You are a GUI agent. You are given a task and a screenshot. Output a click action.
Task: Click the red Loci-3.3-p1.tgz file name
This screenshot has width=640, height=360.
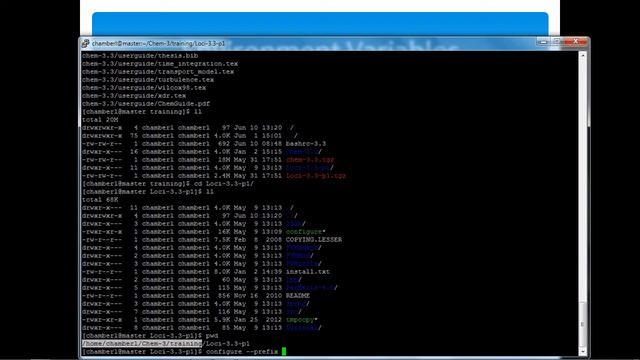click(316, 176)
